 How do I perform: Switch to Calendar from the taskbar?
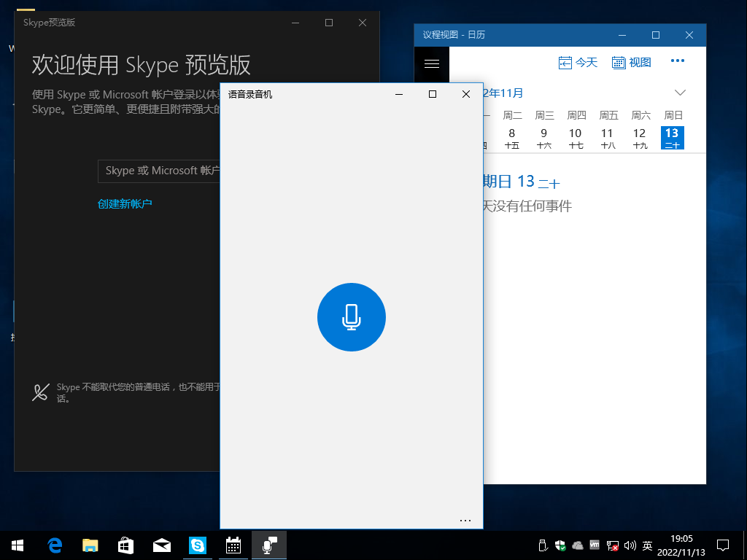click(x=233, y=545)
